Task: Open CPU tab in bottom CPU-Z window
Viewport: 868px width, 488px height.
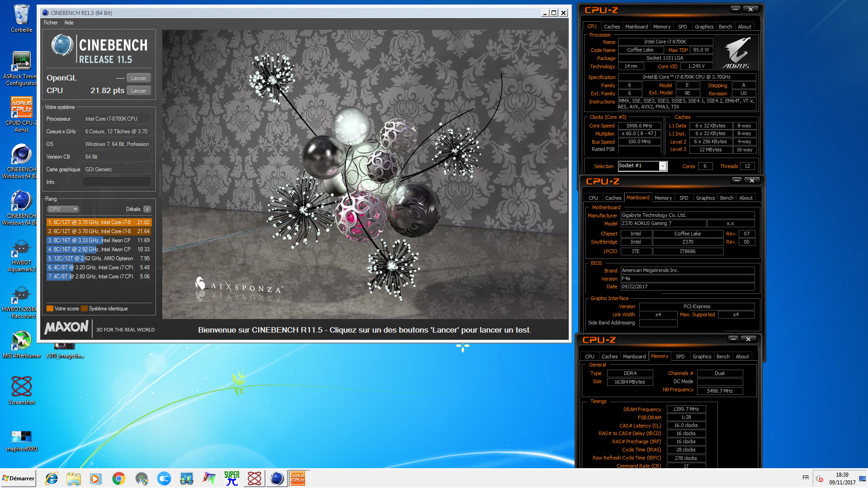Action: (x=590, y=357)
